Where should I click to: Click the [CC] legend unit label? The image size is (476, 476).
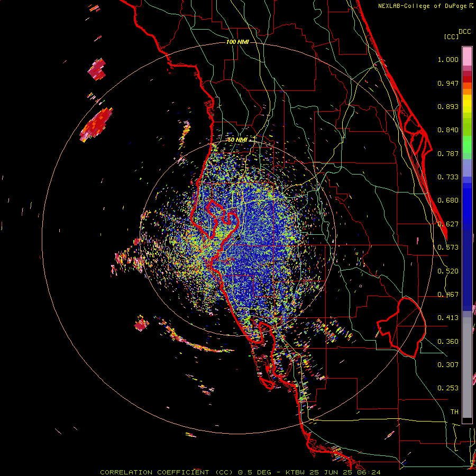point(451,36)
